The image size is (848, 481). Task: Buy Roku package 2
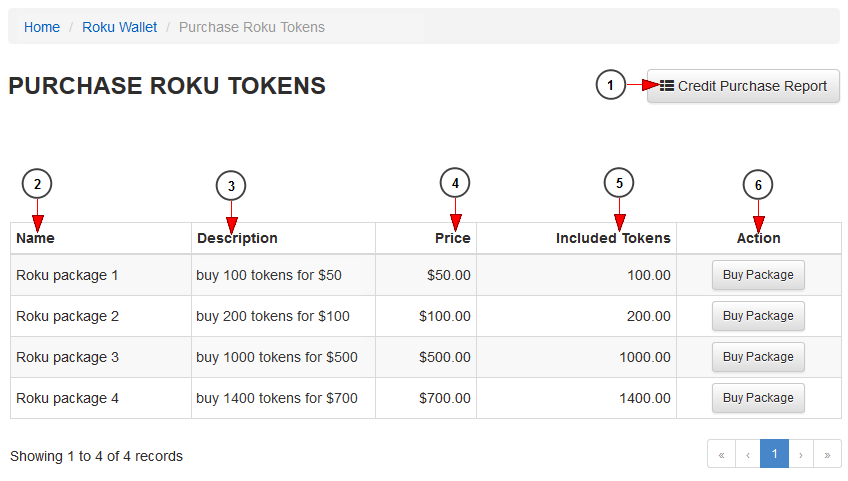tap(758, 316)
